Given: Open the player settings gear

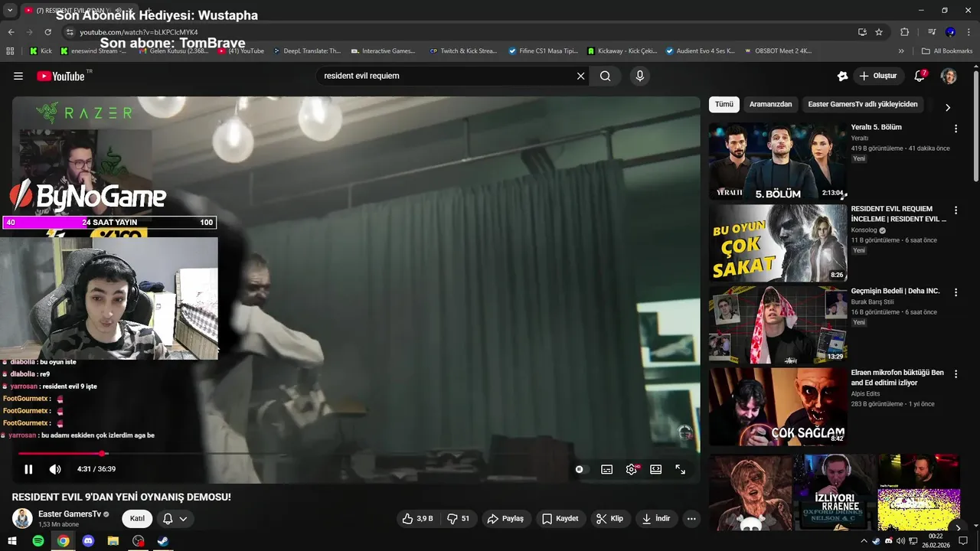Looking at the screenshot, I should pos(632,469).
